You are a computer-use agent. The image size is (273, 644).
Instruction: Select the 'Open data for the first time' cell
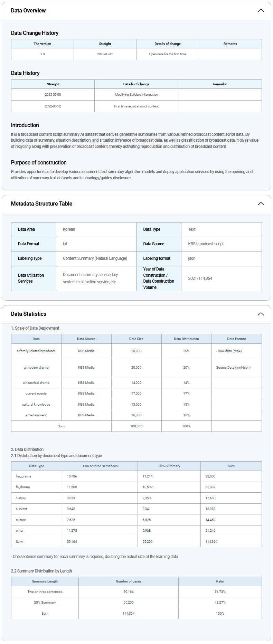168,54
